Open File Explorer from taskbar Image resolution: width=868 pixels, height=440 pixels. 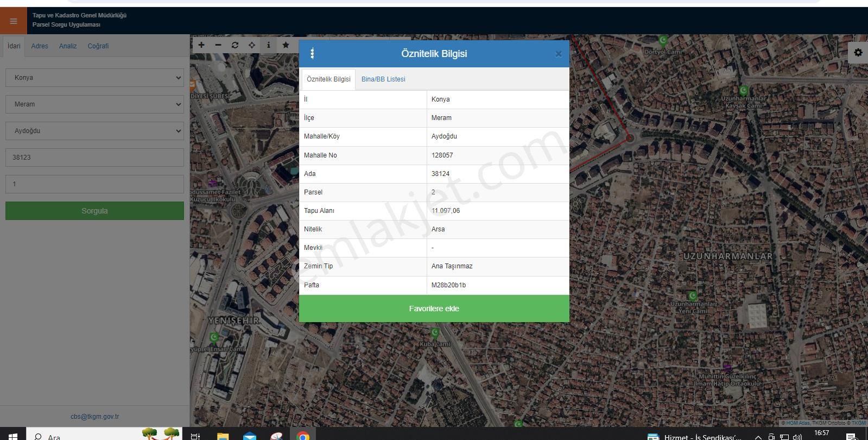click(x=223, y=436)
